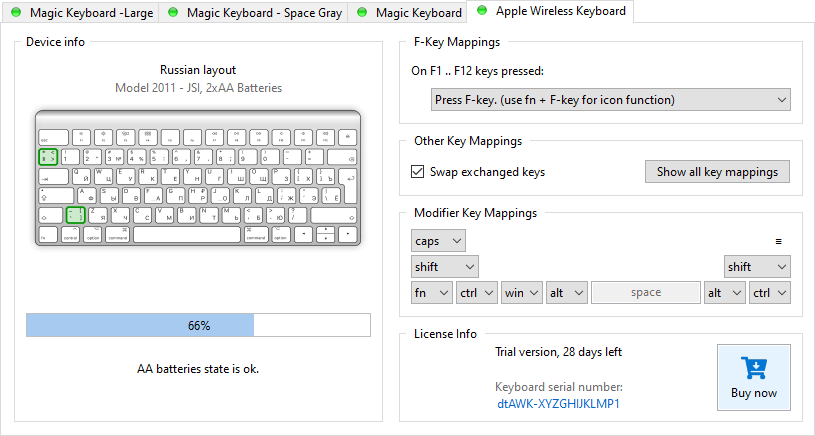Viewport: 815px width, 436px height.
Task: Open the left shift modifier dropdown
Action: 444,267
